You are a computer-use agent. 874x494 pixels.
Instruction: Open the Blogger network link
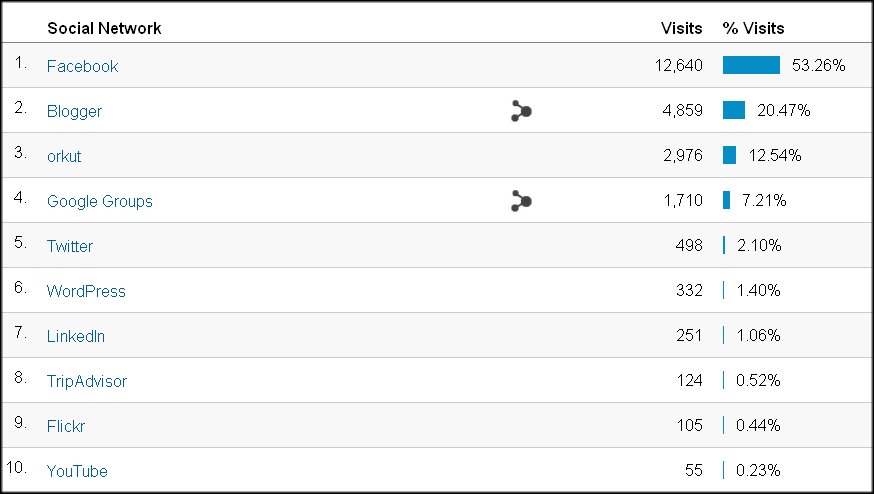[74, 112]
